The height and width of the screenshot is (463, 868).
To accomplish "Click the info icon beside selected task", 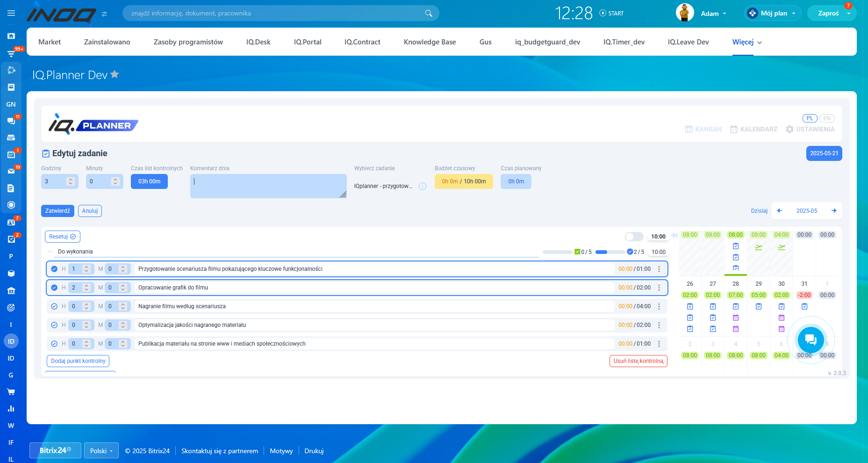I will (423, 186).
